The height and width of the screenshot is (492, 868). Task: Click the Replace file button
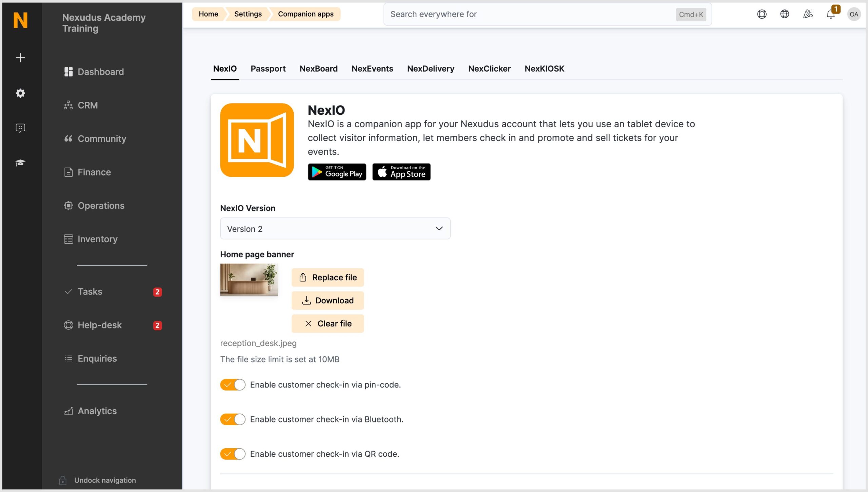pos(328,277)
